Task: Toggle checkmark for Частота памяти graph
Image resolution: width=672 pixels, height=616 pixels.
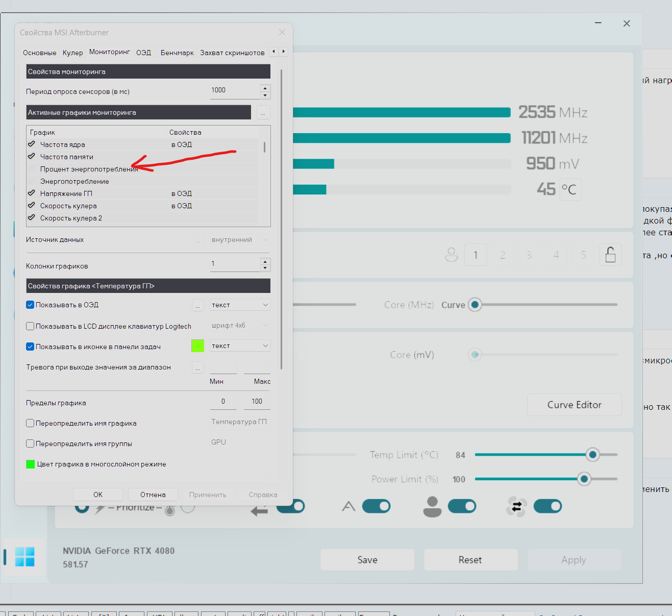Action: click(x=32, y=157)
